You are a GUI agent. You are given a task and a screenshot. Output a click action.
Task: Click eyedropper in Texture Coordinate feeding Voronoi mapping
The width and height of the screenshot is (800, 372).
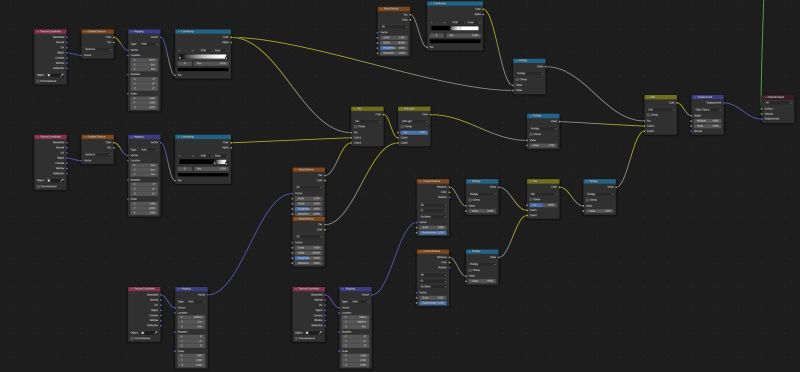click(x=320, y=332)
